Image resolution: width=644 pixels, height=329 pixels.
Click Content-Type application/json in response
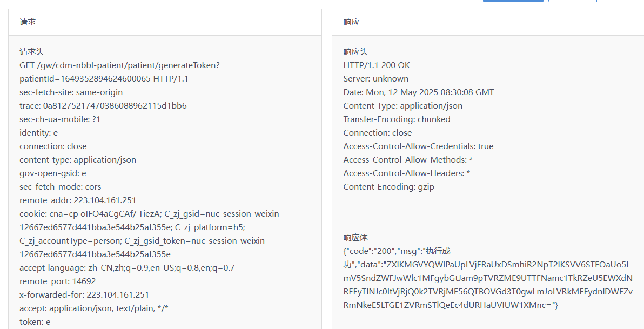pos(403,106)
